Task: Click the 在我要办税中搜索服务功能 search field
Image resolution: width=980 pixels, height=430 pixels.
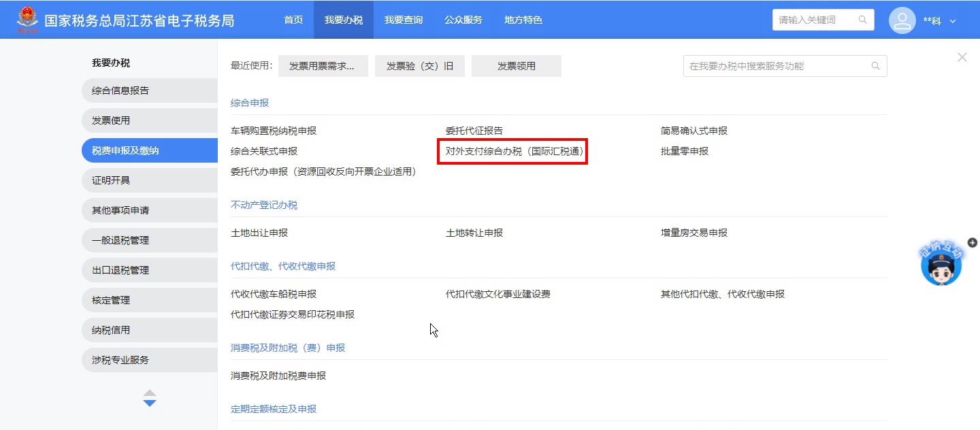Action: coord(776,66)
